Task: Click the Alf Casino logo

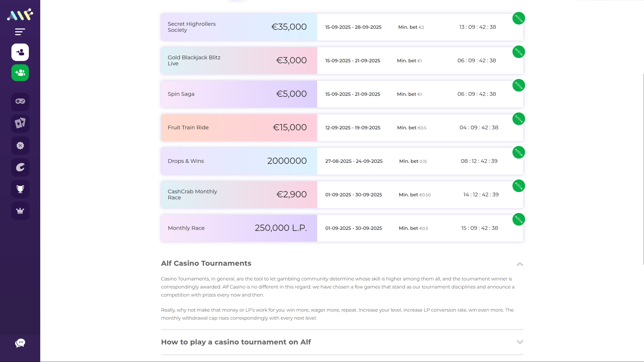Action: [20, 14]
